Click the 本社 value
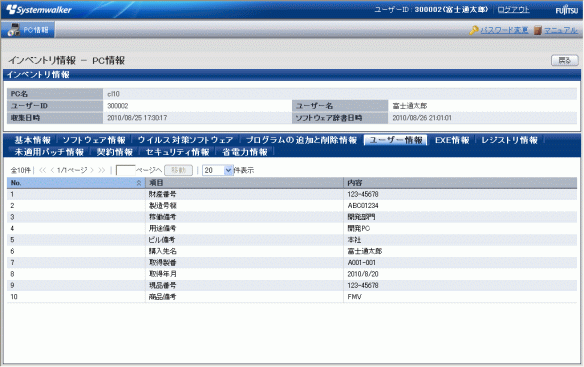Image resolution: width=584 pixels, height=367 pixels. coord(354,240)
